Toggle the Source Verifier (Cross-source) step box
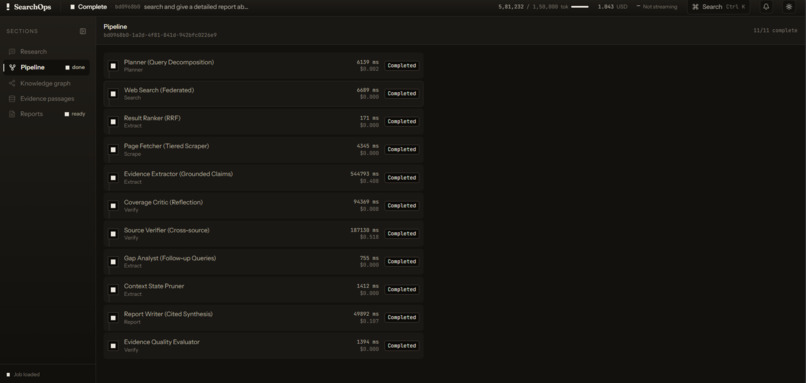This screenshot has height=383, width=806. pos(113,234)
